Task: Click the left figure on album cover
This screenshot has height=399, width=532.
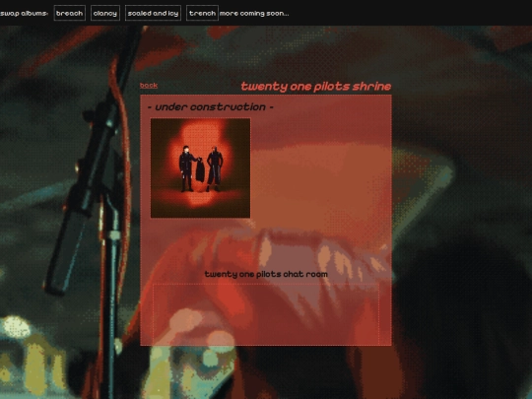Action: click(x=186, y=168)
